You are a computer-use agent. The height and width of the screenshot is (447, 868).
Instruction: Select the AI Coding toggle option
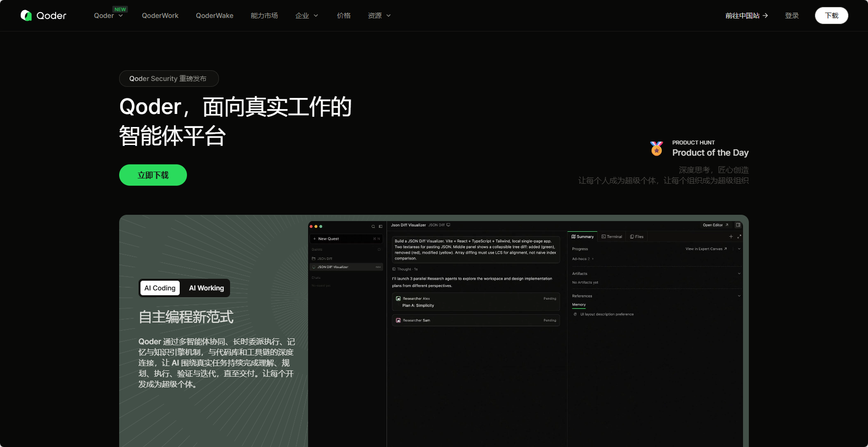pos(160,288)
